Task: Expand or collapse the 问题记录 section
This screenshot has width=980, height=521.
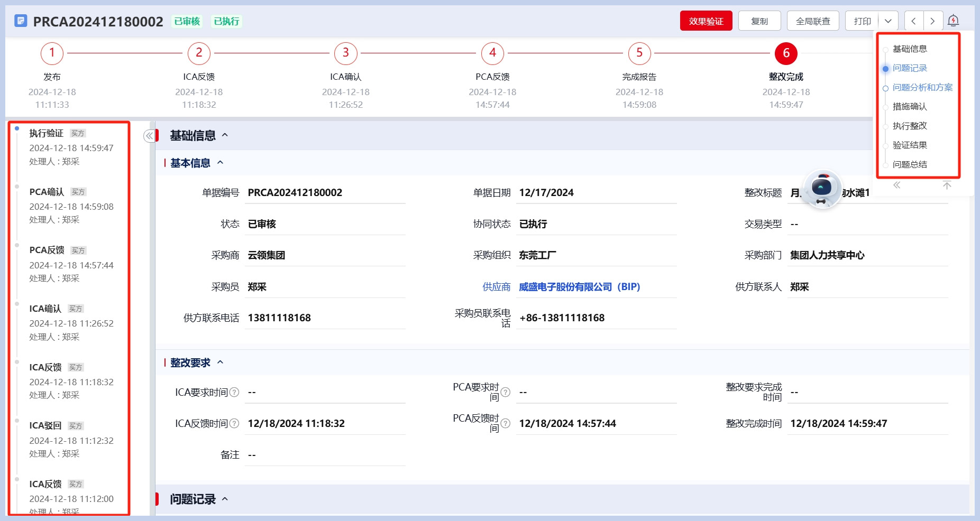Action: point(225,499)
